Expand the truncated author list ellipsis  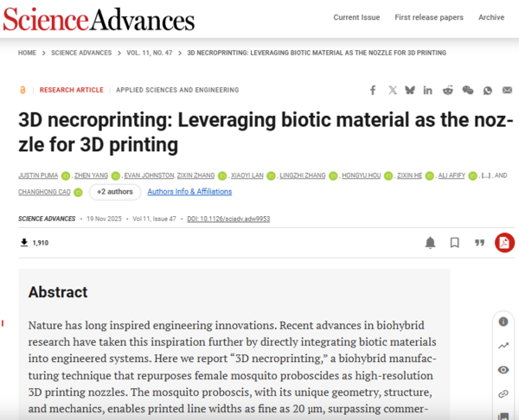(x=488, y=175)
